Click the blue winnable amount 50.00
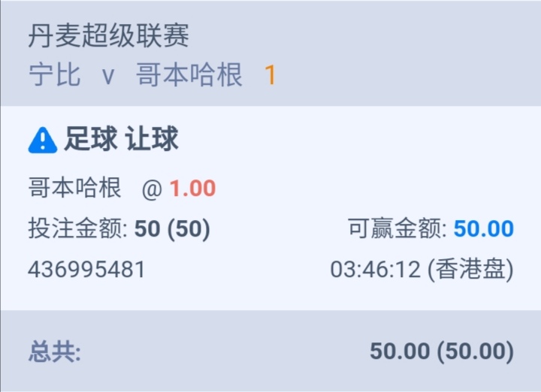This screenshot has width=541, height=392. click(x=484, y=229)
